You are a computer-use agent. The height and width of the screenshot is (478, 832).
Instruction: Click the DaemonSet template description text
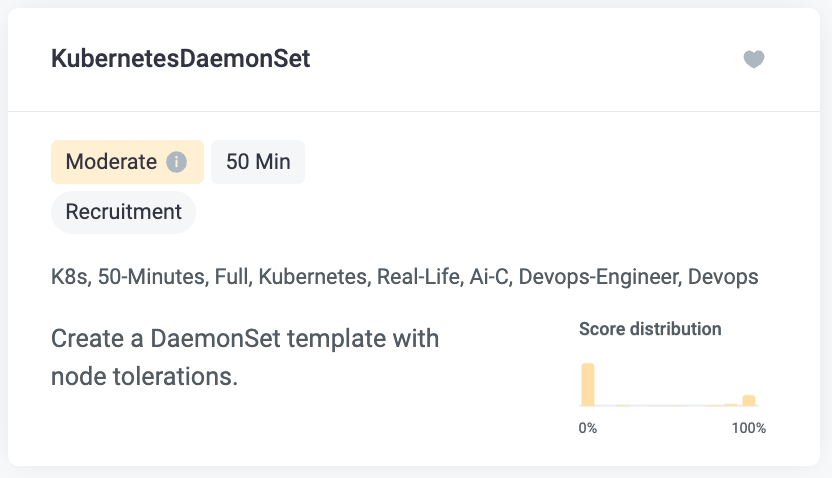click(245, 357)
